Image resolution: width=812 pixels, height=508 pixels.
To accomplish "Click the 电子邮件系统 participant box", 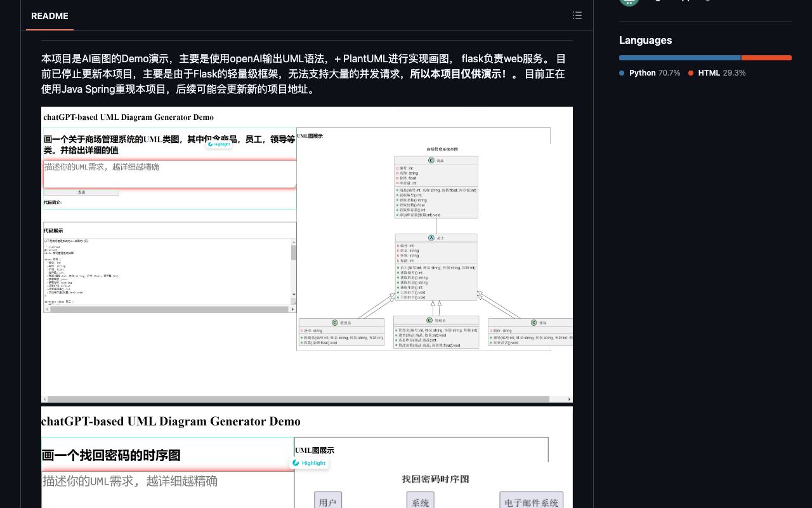I will click(532, 500).
